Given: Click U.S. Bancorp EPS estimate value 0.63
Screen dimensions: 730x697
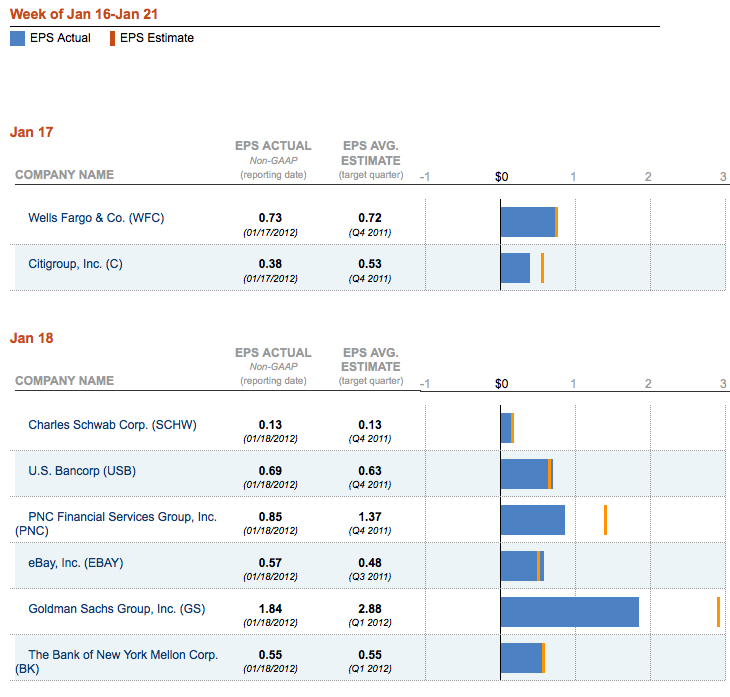Looking at the screenshot, I should tap(370, 471).
